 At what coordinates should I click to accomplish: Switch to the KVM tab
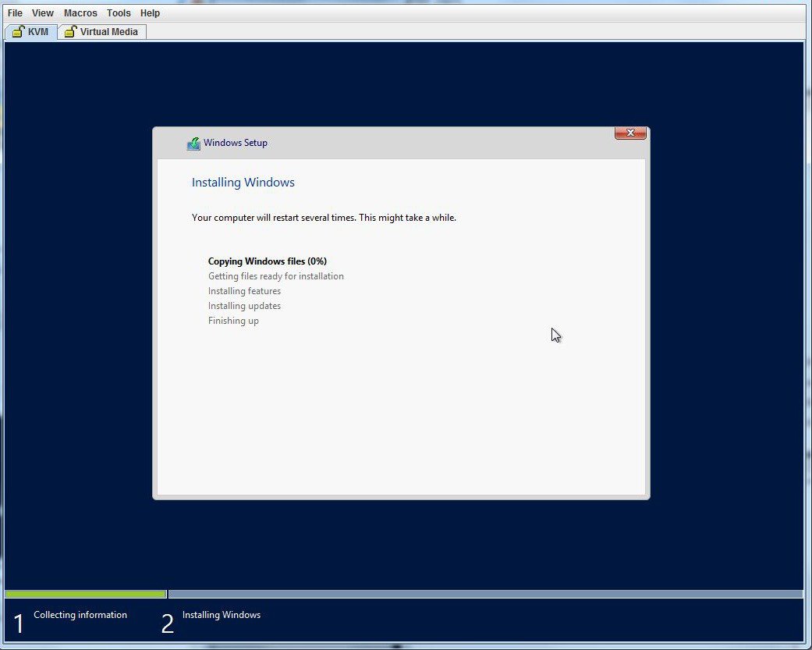31,31
